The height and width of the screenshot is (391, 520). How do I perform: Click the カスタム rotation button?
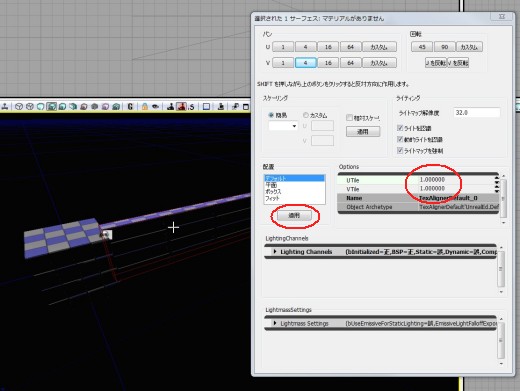coord(469,47)
